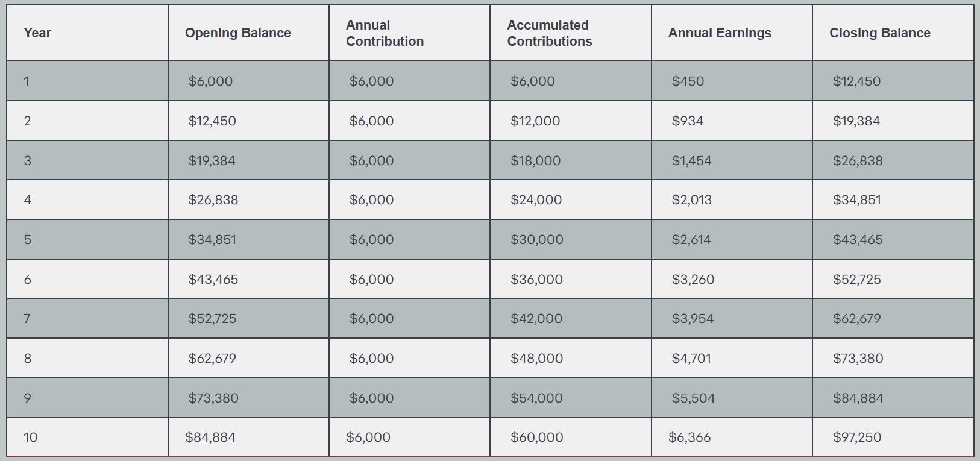The height and width of the screenshot is (461, 980).
Task: Select the $2,614 annual earnings cell
Action: 691,240
